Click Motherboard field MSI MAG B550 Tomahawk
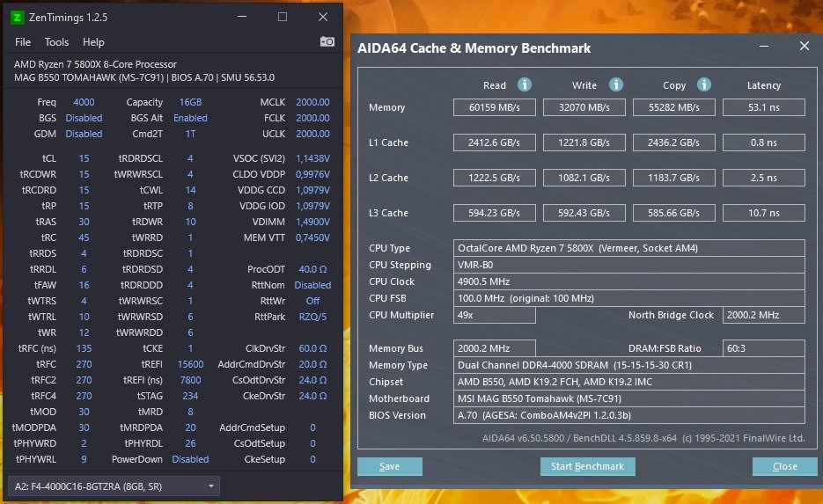The width and height of the screenshot is (823, 504). (x=628, y=398)
